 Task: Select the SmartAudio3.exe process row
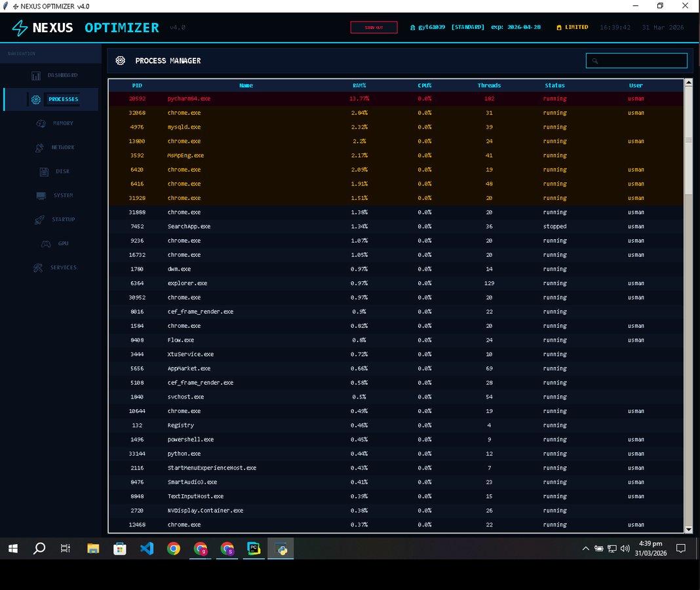tap(396, 482)
